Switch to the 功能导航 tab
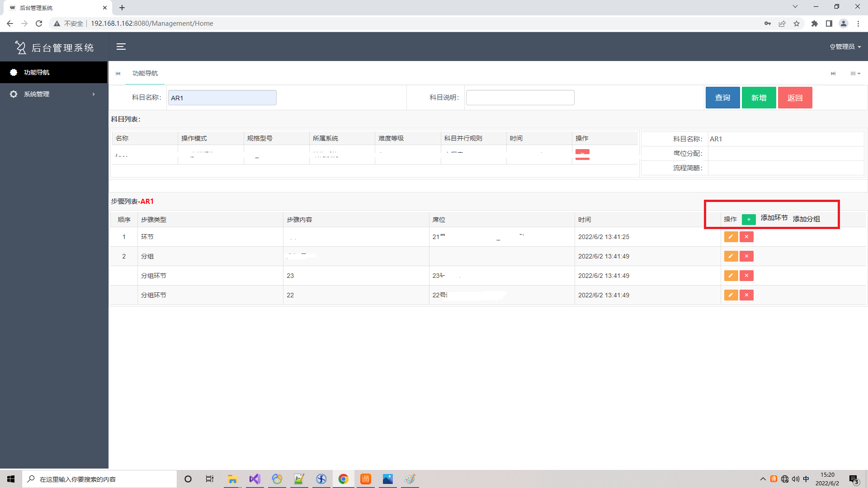This screenshot has height=488, width=868. (145, 73)
